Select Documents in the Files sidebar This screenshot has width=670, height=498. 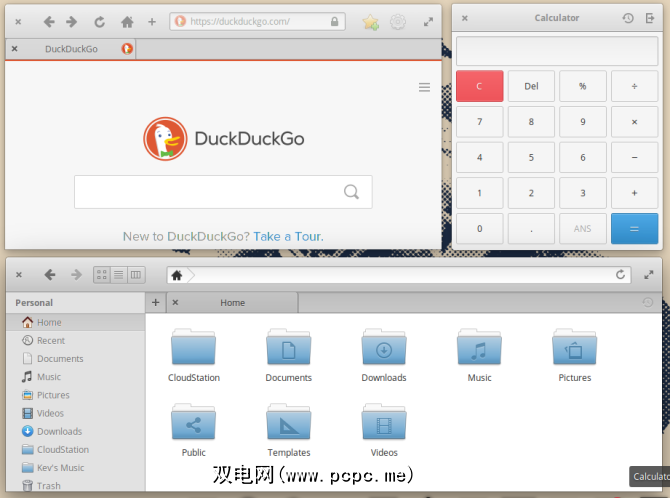[76, 359]
